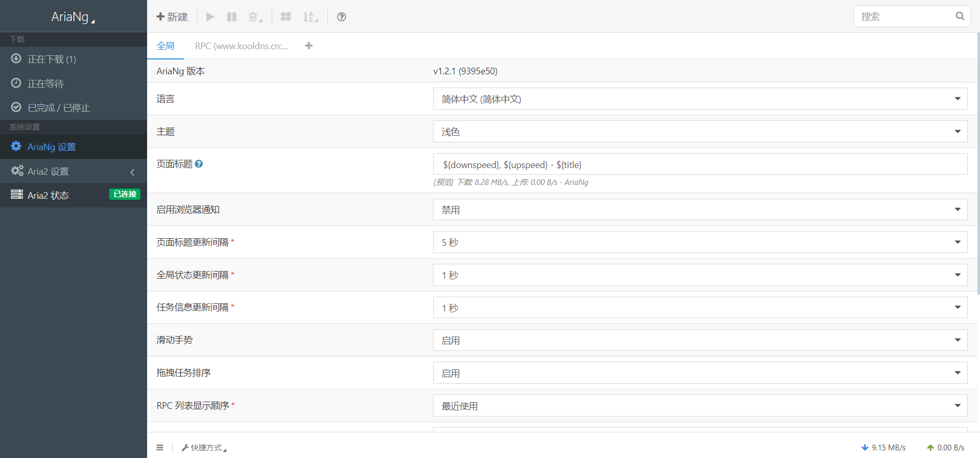Click the help question mark icon

[x=341, y=17]
